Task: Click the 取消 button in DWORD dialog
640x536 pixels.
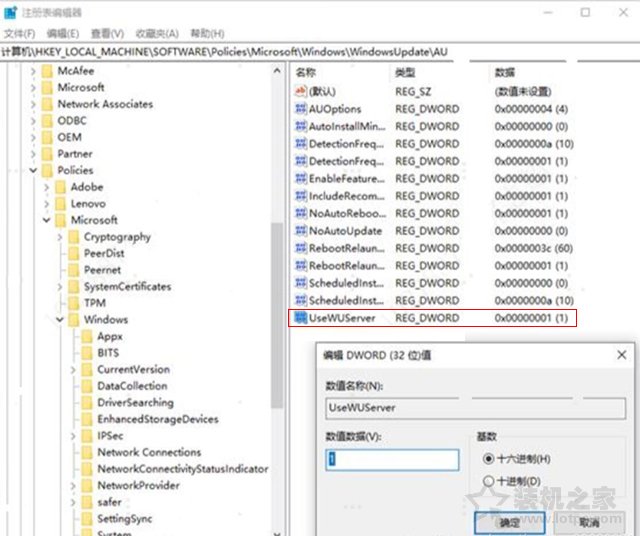Action: pyautogui.click(x=589, y=522)
